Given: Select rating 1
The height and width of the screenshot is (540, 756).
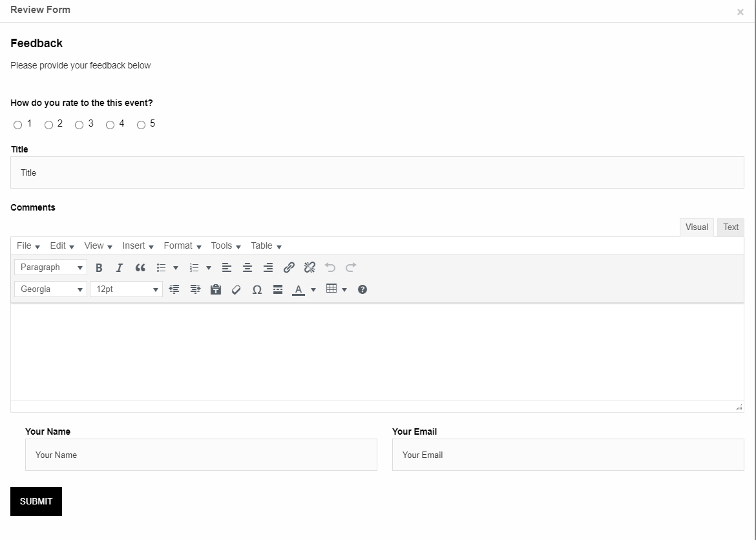Looking at the screenshot, I should [18, 125].
